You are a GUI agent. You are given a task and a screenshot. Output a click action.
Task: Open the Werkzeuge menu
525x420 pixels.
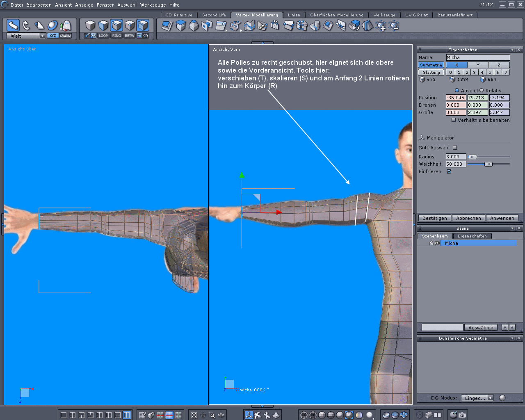tap(153, 5)
